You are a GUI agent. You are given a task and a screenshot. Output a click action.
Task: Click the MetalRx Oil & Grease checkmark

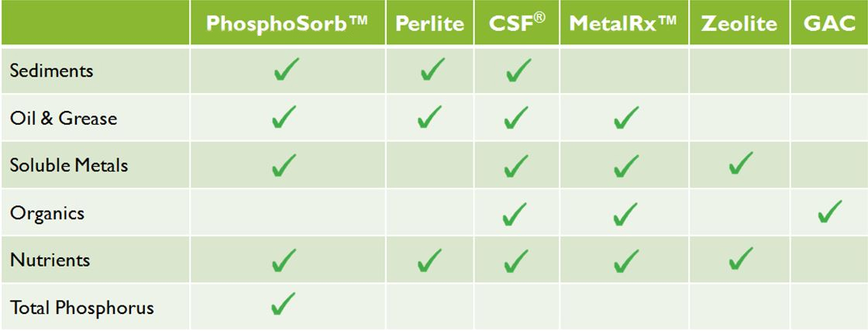[626, 117]
